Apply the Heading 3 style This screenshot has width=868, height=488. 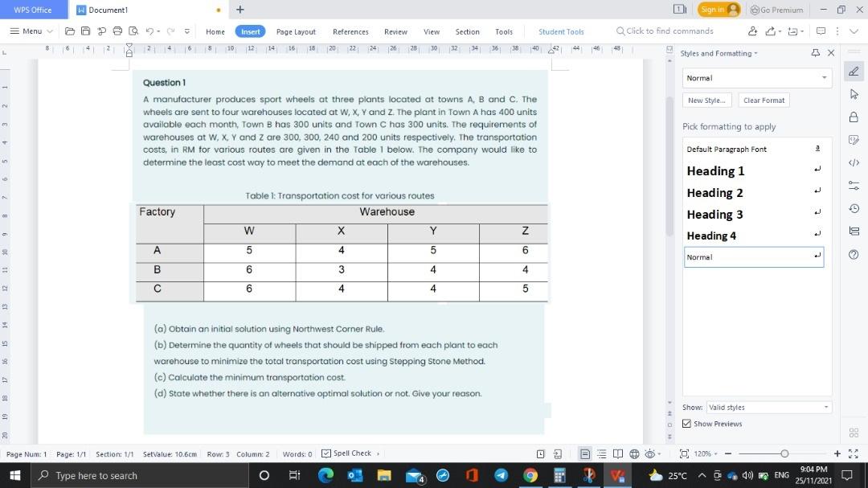tap(753, 214)
